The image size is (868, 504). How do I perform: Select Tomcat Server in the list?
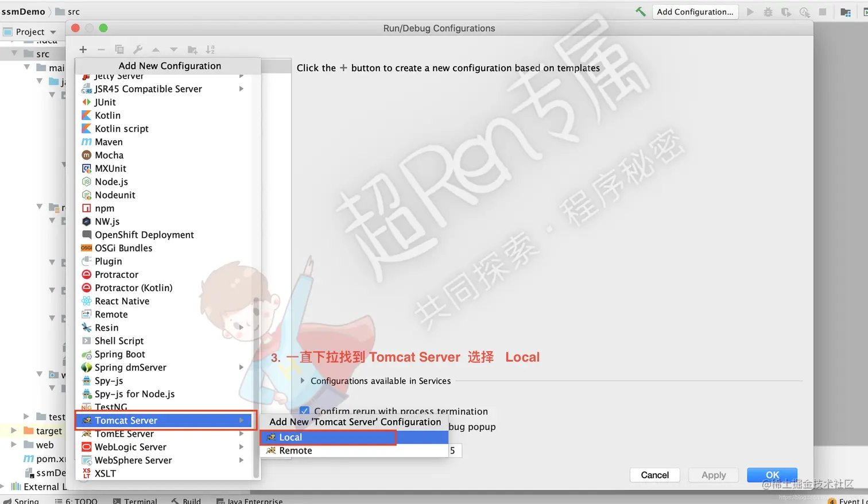[164, 421]
